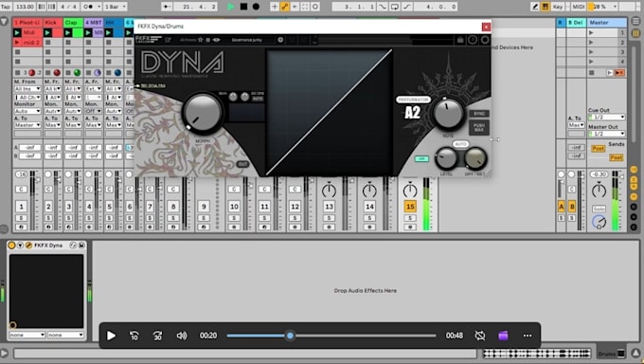Mute video via speaker icon

point(182,336)
